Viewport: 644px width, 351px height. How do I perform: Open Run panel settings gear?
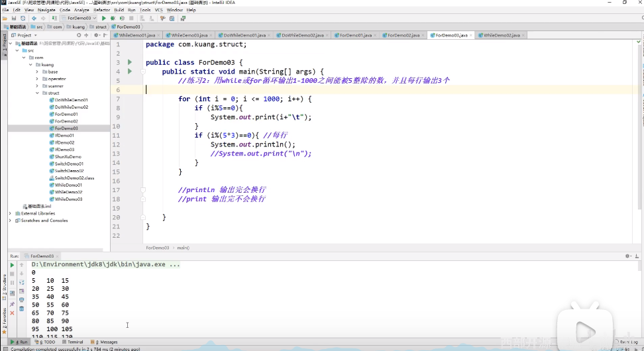coord(627,256)
